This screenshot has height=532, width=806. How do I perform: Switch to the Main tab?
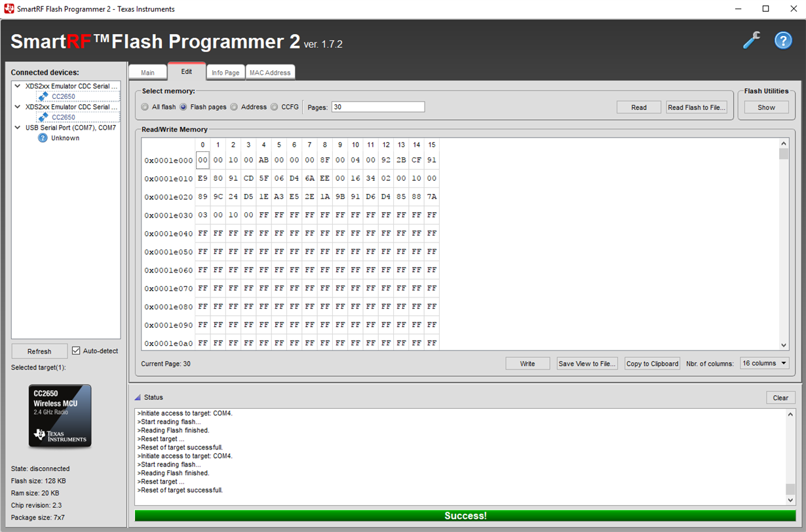click(x=147, y=73)
